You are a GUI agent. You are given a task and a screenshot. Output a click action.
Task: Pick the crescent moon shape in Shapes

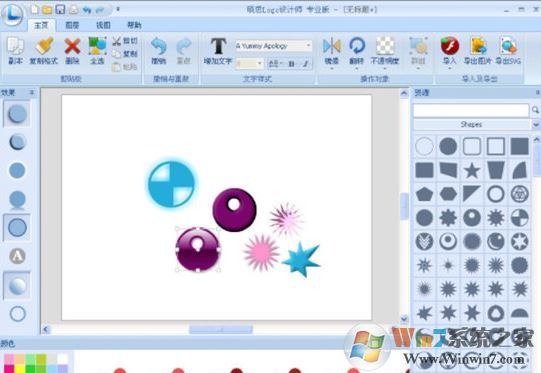(x=496, y=242)
